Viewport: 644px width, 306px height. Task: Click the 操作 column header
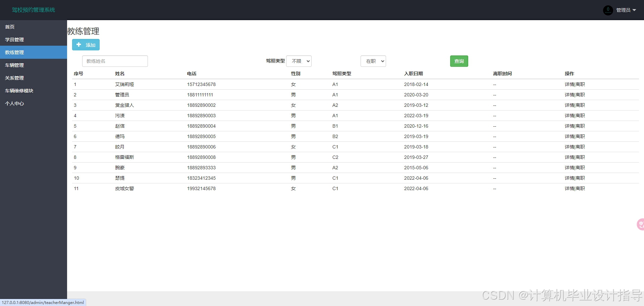pos(570,74)
